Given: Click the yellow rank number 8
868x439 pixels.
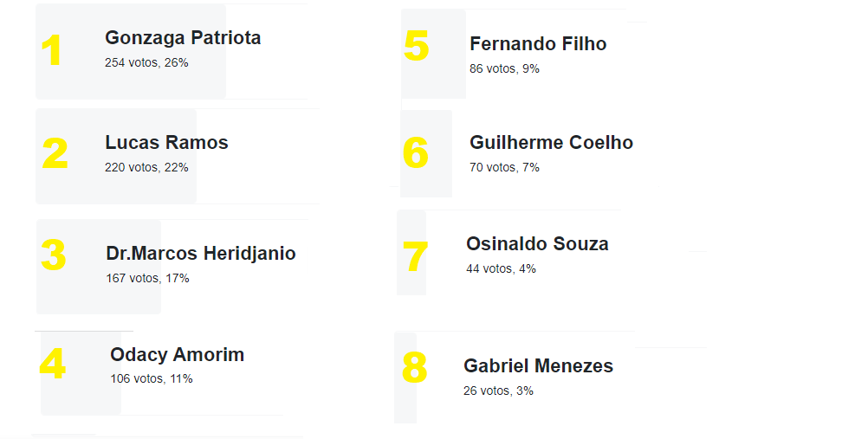Looking at the screenshot, I should click(415, 368).
